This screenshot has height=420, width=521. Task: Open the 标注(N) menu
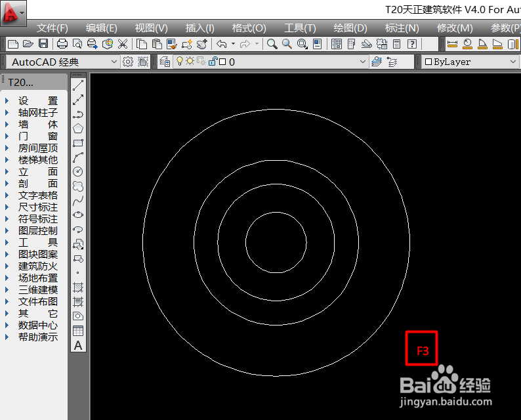[x=402, y=28]
